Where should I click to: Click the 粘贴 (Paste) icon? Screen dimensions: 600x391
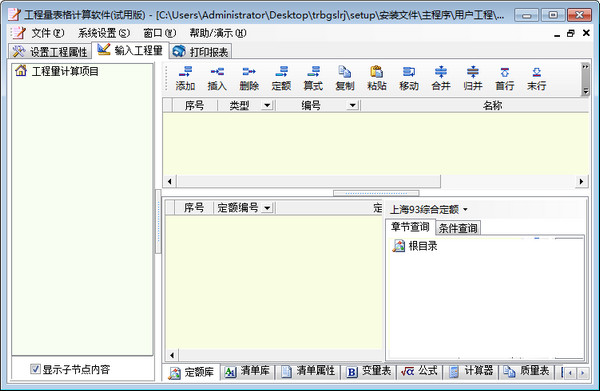377,78
